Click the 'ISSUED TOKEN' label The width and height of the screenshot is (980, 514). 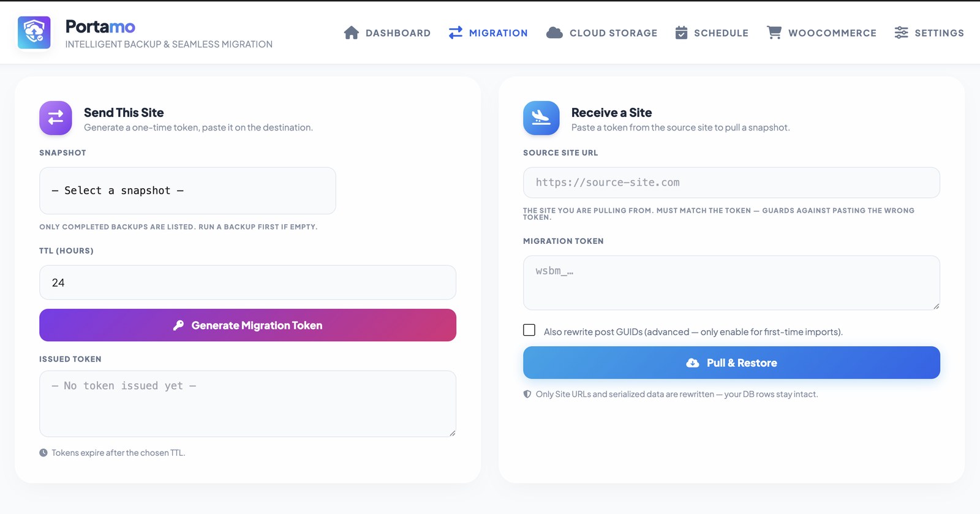(70, 359)
